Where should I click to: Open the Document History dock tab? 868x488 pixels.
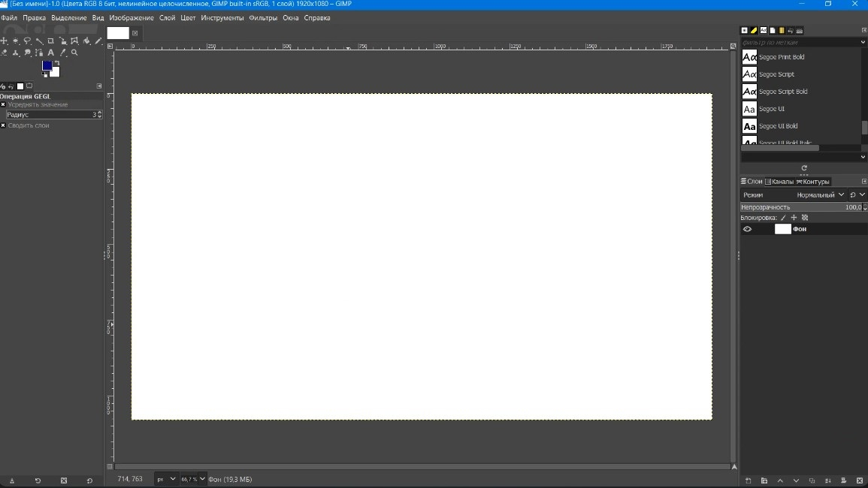[773, 31]
